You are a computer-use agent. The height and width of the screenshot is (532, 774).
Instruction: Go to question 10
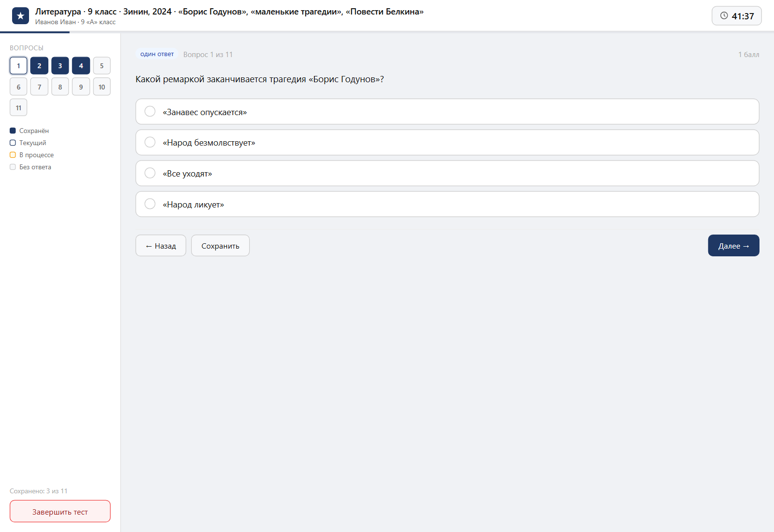[x=102, y=87]
